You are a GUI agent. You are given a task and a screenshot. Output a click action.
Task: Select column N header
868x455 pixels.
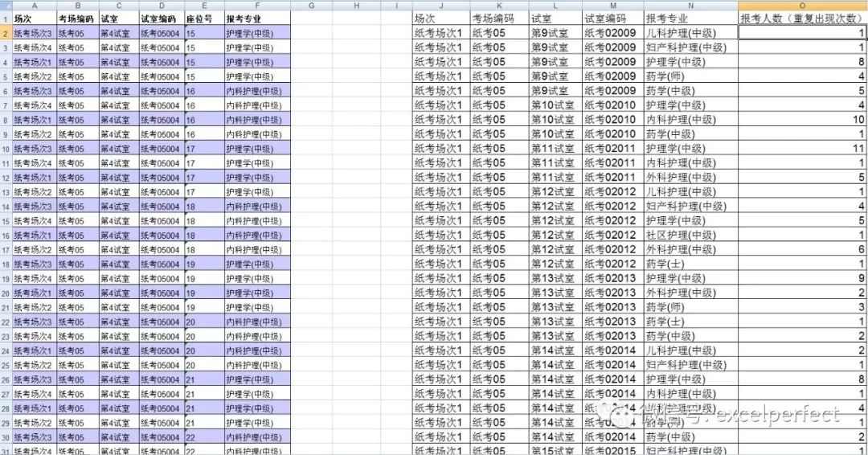(691, 6)
